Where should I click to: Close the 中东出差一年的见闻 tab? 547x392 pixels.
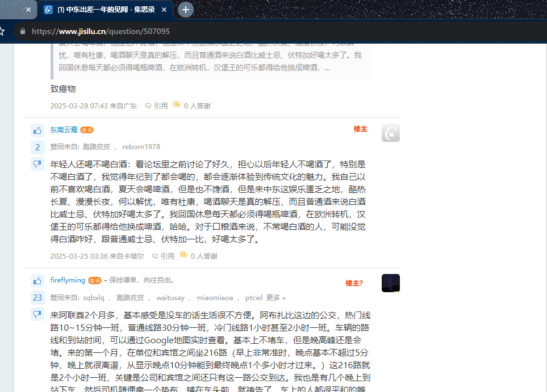click(x=164, y=10)
